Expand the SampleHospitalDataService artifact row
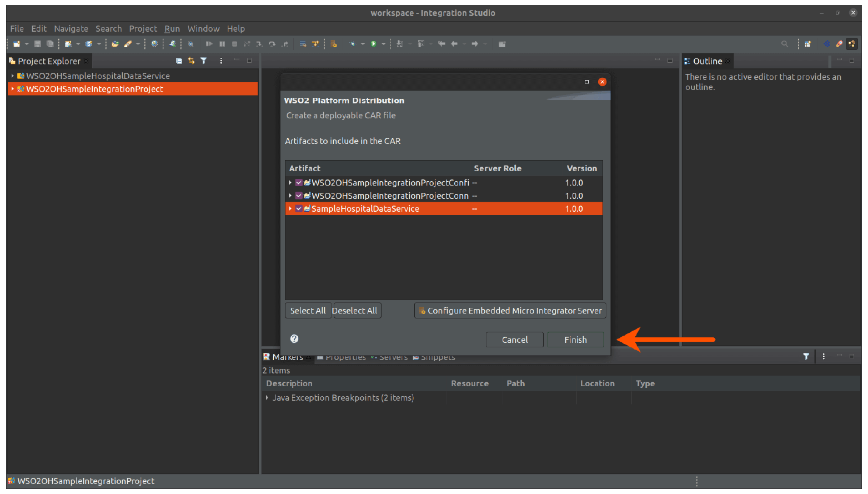 point(290,208)
